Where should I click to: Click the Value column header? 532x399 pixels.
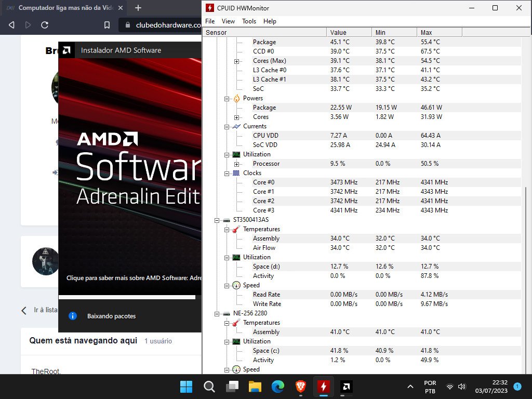(x=349, y=32)
